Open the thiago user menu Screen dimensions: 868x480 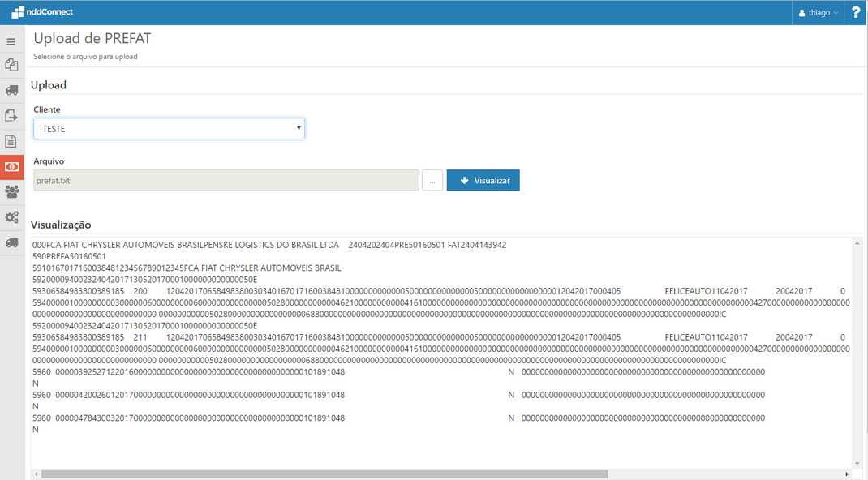pyautogui.click(x=818, y=13)
